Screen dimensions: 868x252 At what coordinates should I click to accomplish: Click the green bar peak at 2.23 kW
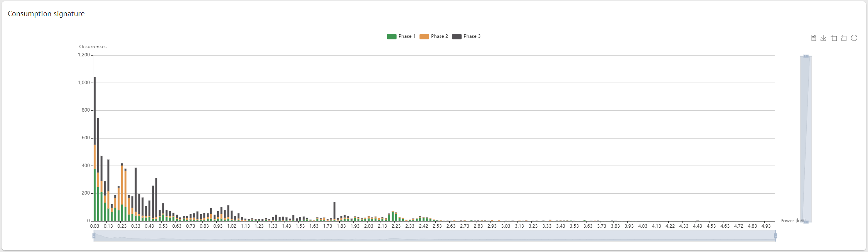(x=393, y=216)
